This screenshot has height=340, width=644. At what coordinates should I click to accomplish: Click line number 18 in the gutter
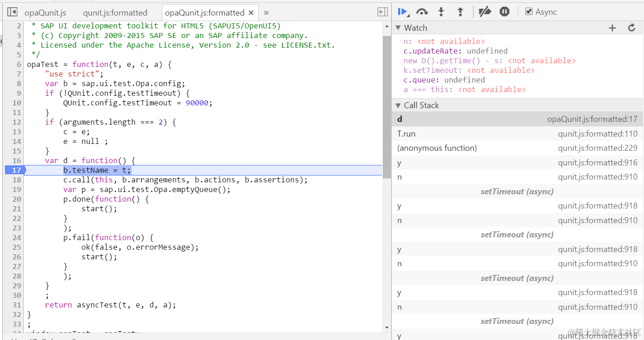pyautogui.click(x=17, y=180)
